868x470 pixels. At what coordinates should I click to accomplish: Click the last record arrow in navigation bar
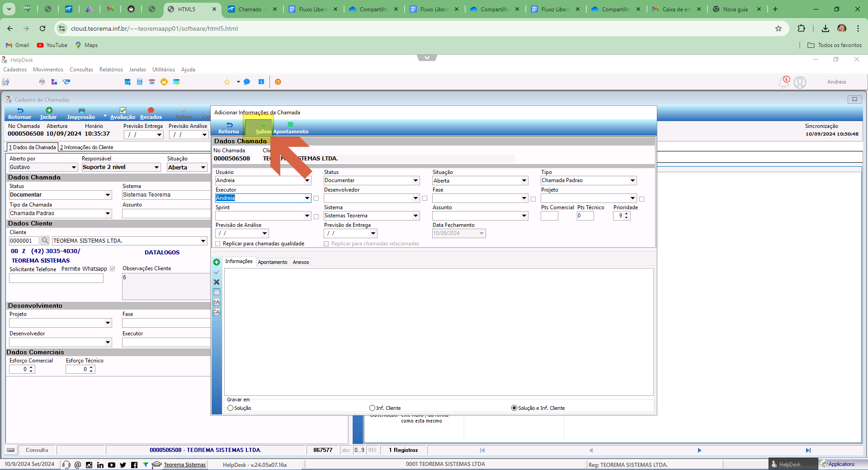[808, 450]
